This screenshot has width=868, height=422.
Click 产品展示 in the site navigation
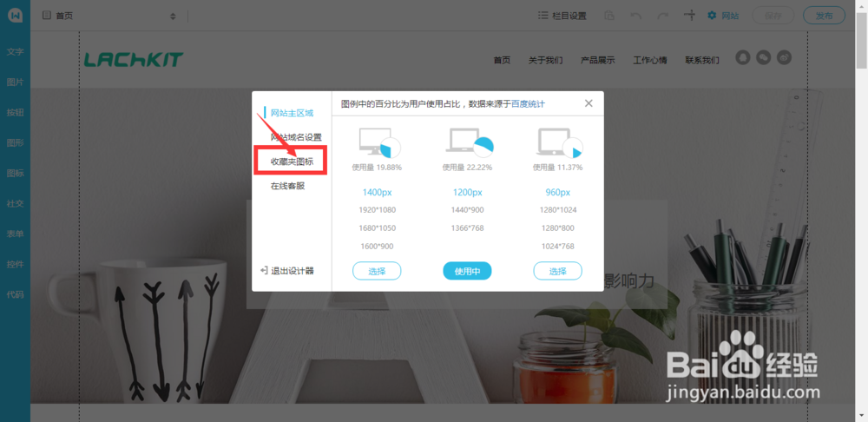598,60
